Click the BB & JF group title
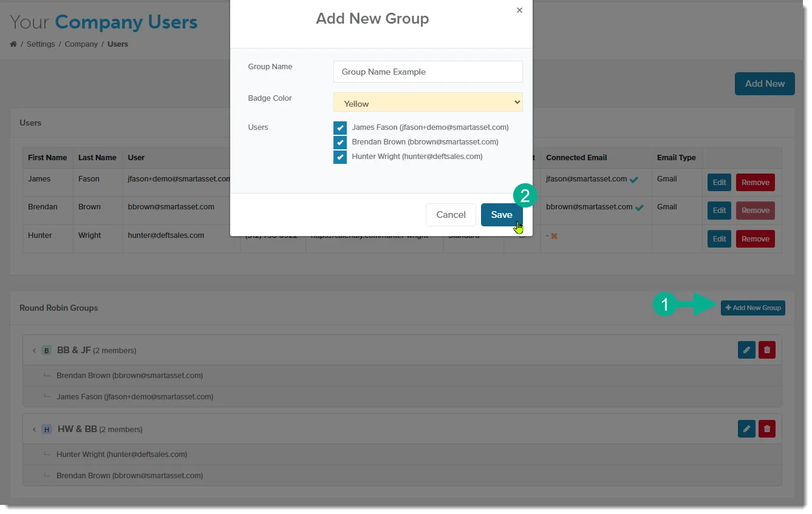 pos(73,350)
